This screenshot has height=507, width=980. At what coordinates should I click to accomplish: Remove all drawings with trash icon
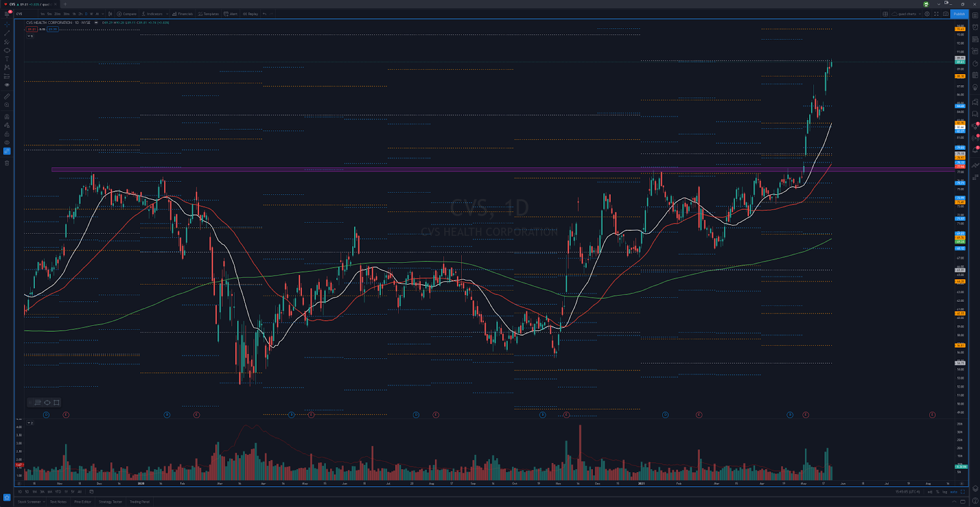(x=7, y=163)
